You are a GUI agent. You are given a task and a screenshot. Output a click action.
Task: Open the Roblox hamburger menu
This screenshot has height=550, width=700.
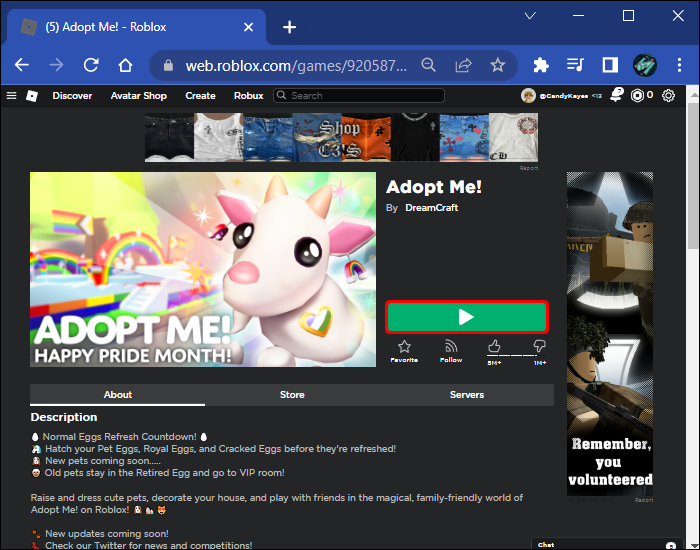point(12,96)
